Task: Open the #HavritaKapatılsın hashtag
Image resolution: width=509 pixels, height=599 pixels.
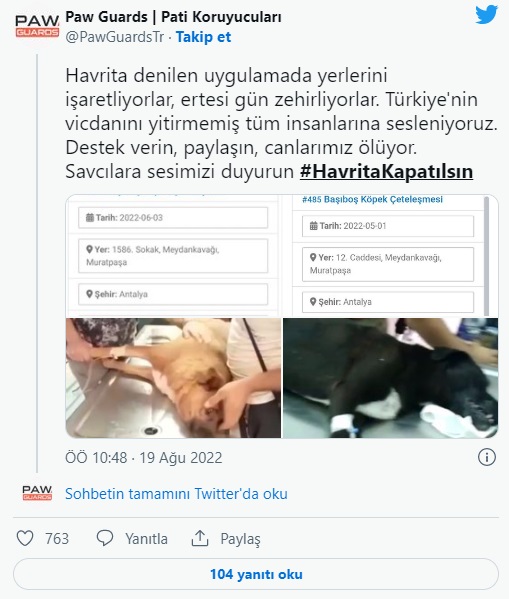Action: [386, 171]
